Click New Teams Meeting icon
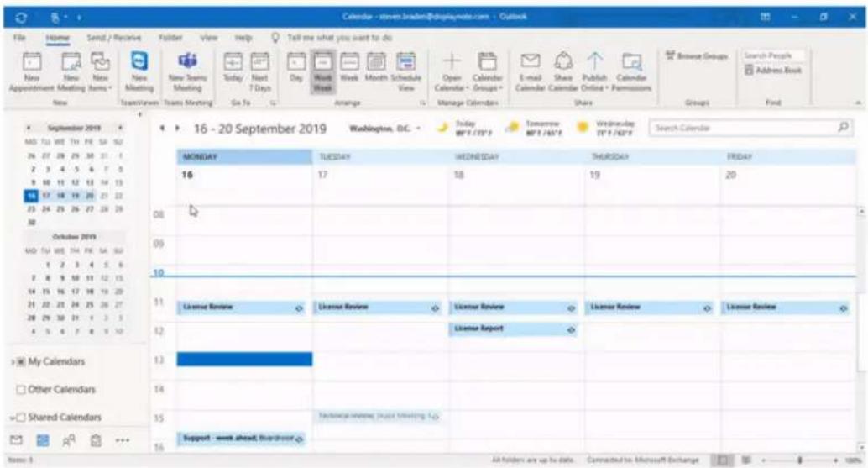 click(x=187, y=72)
